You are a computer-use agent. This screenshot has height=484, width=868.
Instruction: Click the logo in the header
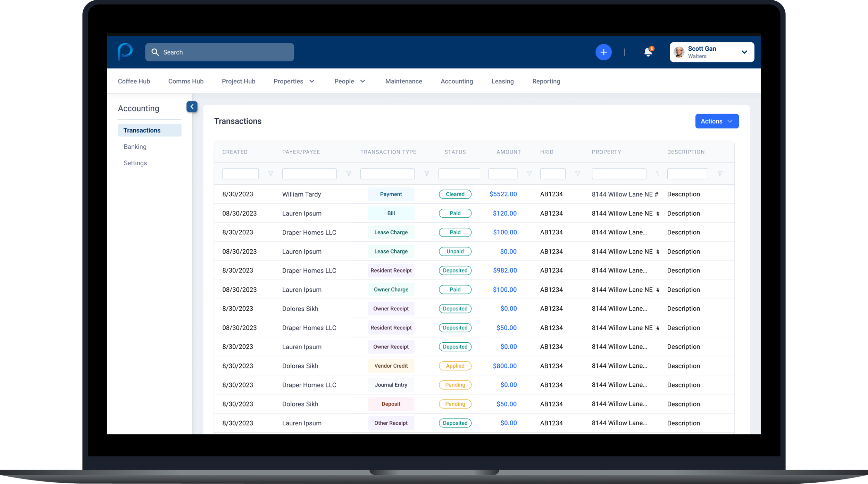pos(125,52)
